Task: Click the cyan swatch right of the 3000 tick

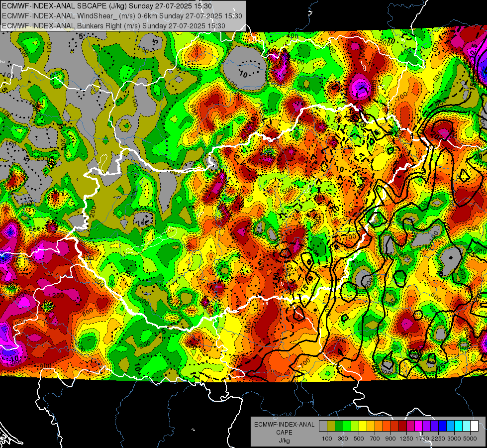Action: point(459,426)
